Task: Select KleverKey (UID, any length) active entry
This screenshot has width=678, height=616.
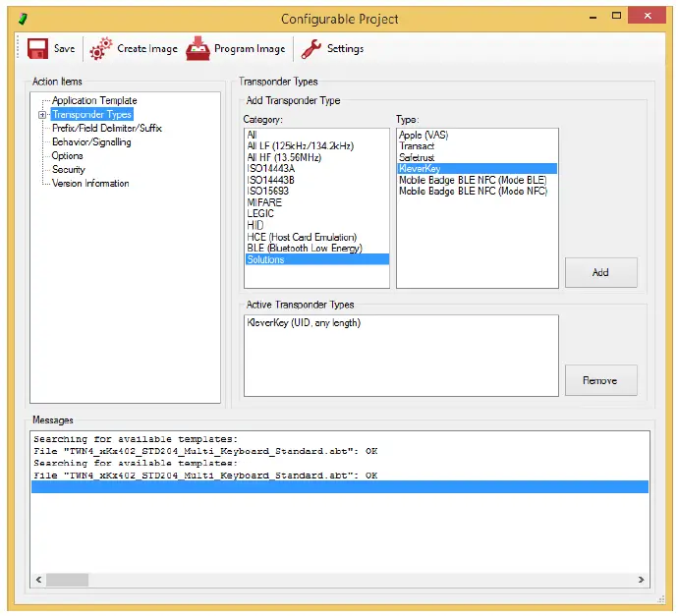Action: (x=304, y=323)
